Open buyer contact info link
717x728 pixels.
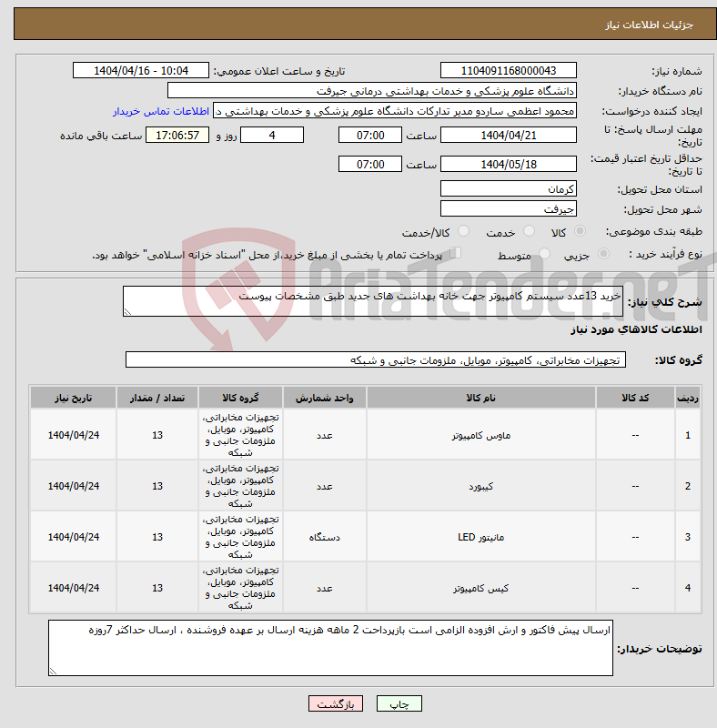pos(161,111)
